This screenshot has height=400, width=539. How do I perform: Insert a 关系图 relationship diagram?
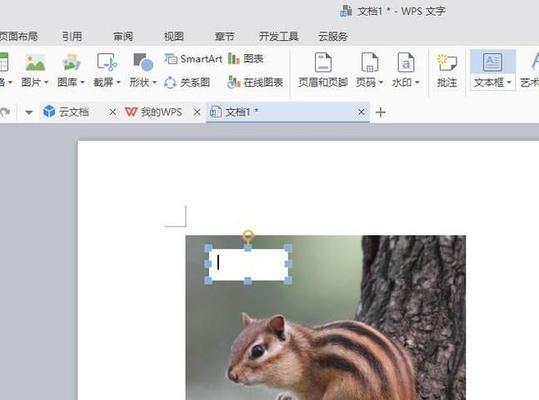pos(187,82)
